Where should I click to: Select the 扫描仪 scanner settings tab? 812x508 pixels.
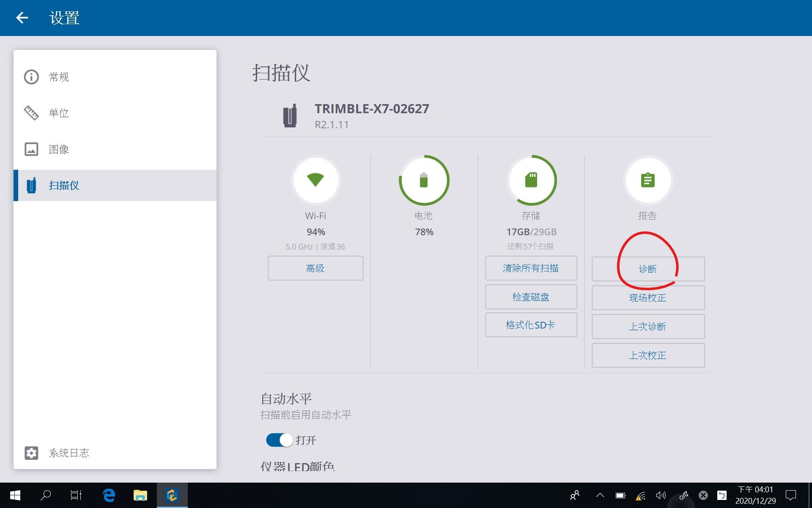[115, 185]
